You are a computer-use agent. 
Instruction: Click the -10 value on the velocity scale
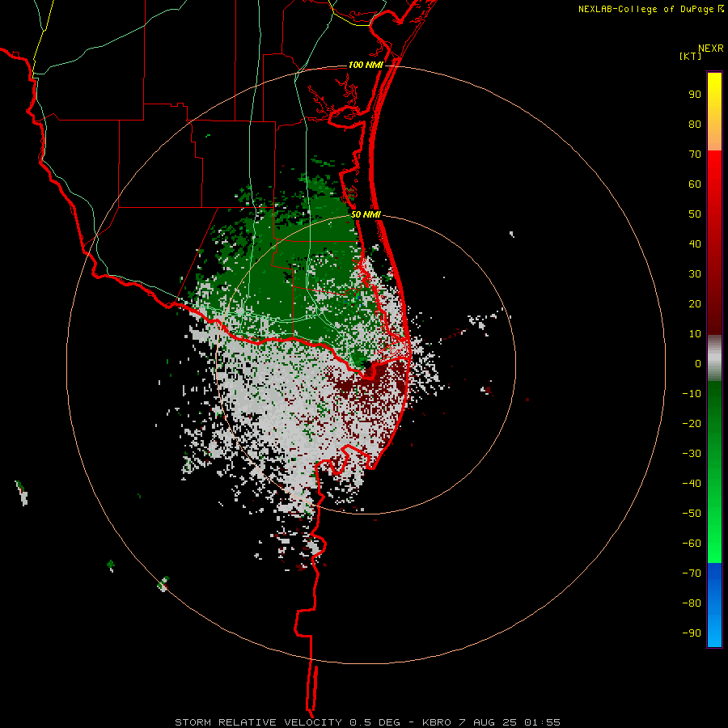tap(692, 394)
